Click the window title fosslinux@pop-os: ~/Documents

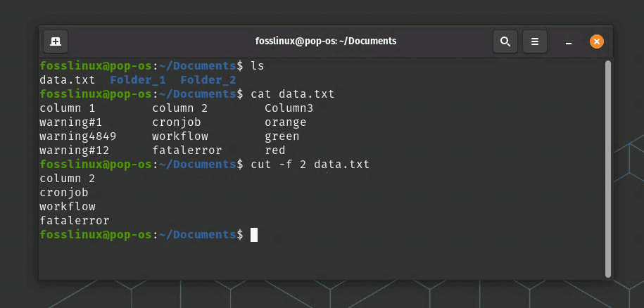click(x=325, y=41)
